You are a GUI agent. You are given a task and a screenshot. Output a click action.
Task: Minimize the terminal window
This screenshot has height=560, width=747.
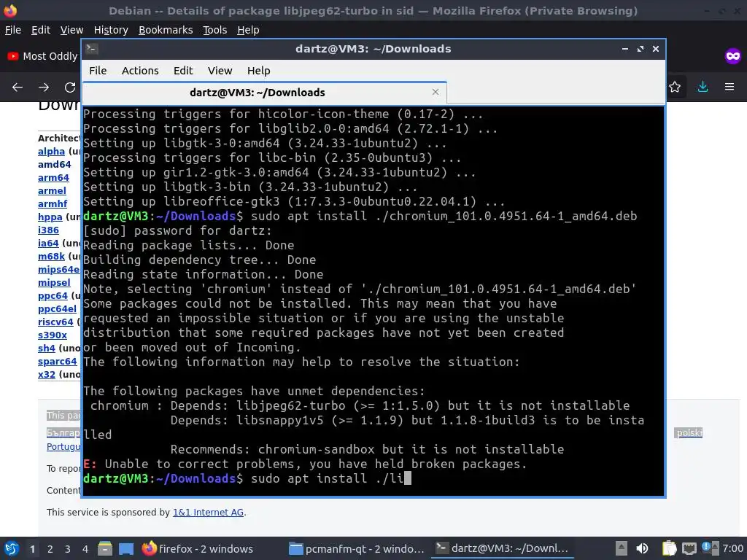click(625, 49)
